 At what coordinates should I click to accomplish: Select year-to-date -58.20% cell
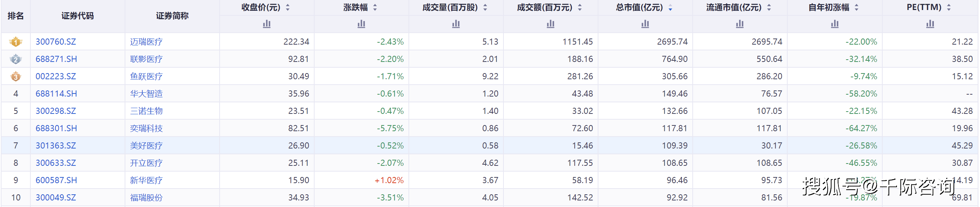coord(835,93)
